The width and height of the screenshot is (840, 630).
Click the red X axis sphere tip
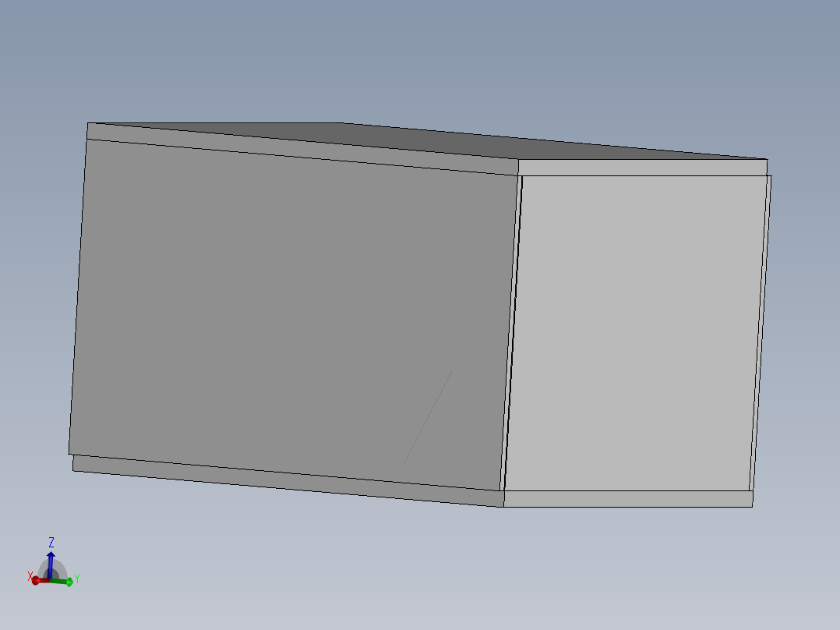coord(36,580)
